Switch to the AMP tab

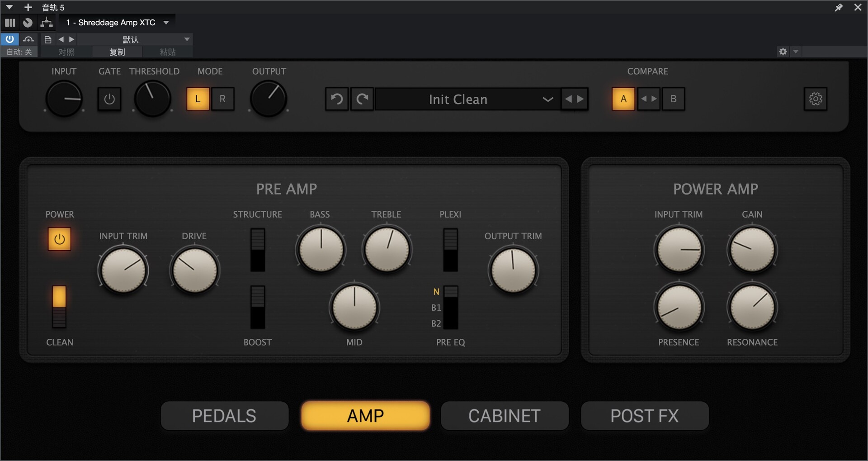coord(365,416)
